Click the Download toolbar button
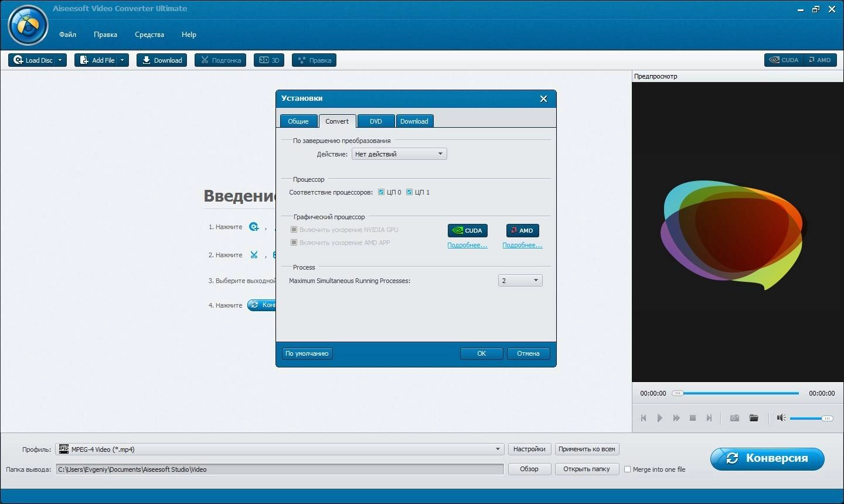This screenshot has height=504, width=844. point(162,60)
